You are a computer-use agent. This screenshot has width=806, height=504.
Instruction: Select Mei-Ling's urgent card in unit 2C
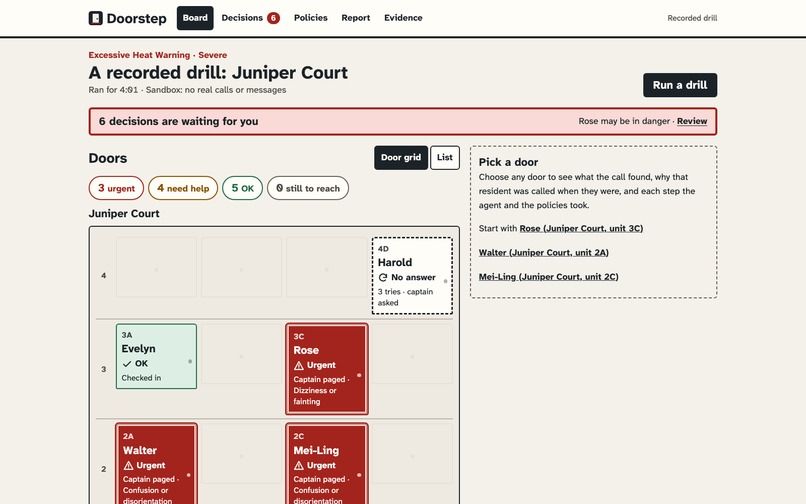[x=327, y=464]
